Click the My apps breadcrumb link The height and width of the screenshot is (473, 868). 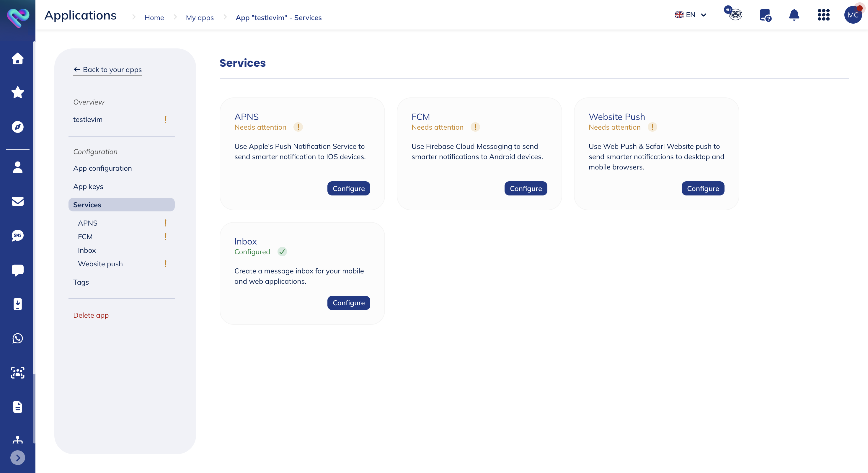(x=200, y=17)
